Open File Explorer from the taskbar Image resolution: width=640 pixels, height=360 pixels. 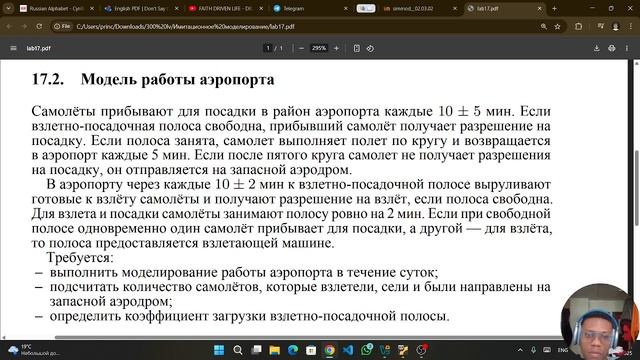(x=275, y=350)
